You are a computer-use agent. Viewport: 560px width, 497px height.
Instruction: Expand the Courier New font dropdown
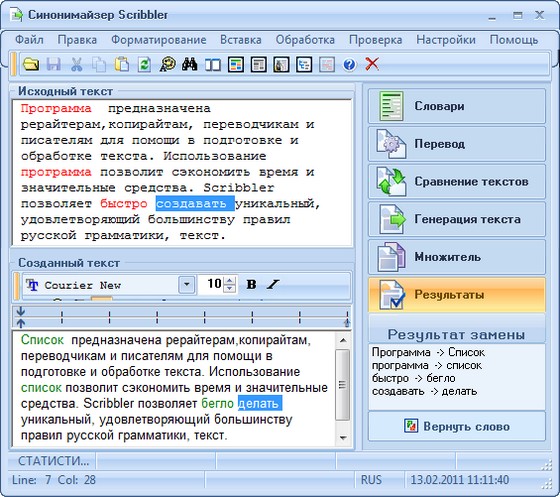click(x=186, y=285)
